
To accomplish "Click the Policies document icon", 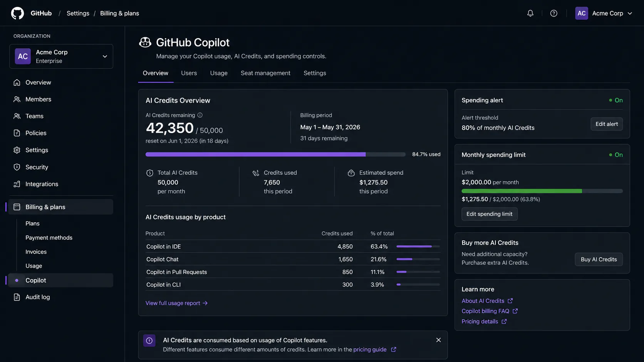I will tap(17, 133).
